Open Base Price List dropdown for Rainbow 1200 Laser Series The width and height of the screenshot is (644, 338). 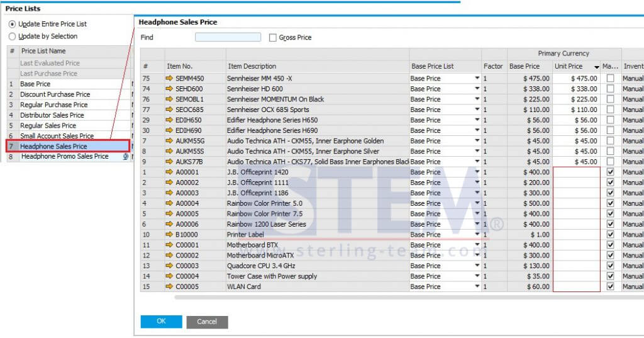pos(477,224)
